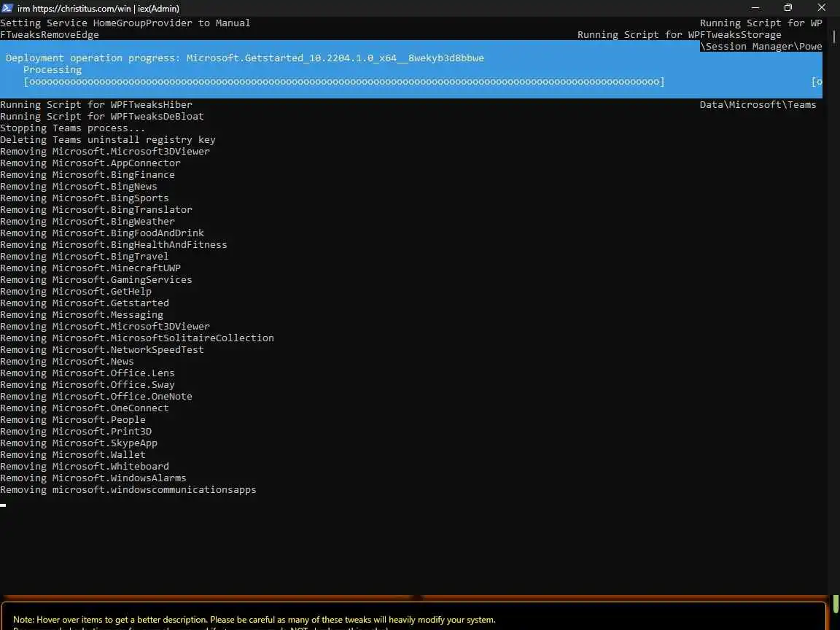Click 'Removing Microsoft.BingTranslator' line

pos(96,209)
